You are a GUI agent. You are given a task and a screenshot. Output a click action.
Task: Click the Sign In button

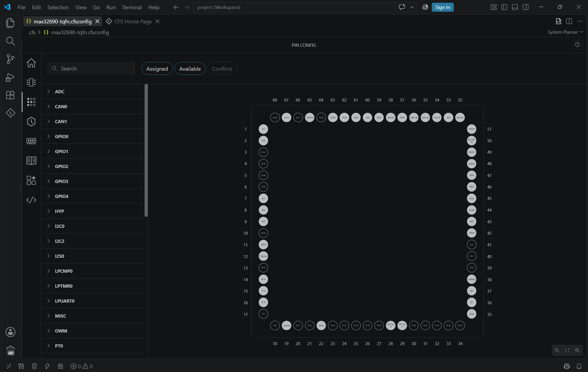443,7
